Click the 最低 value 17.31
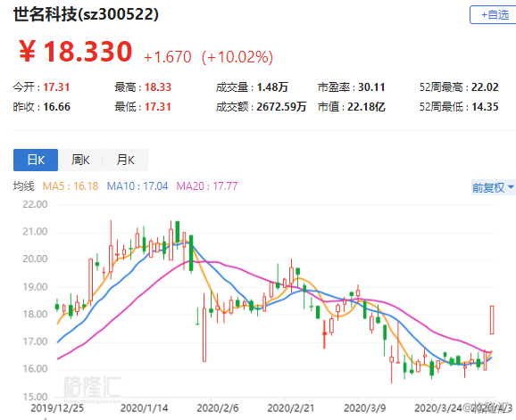 (158, 107)
